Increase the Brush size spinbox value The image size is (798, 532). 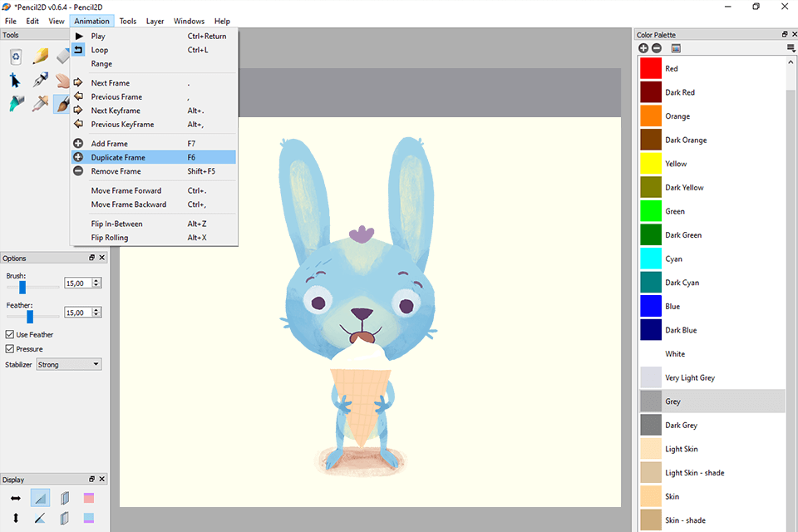point(97,281)
